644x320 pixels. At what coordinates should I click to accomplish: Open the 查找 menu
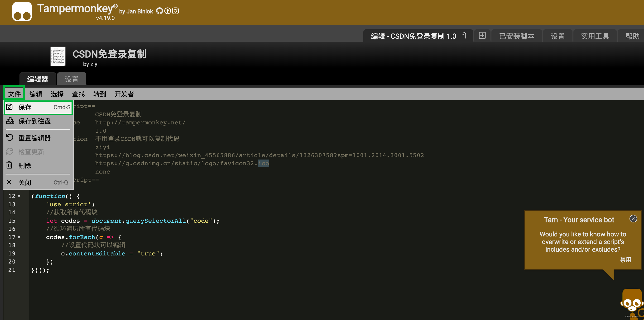[78, 94]
